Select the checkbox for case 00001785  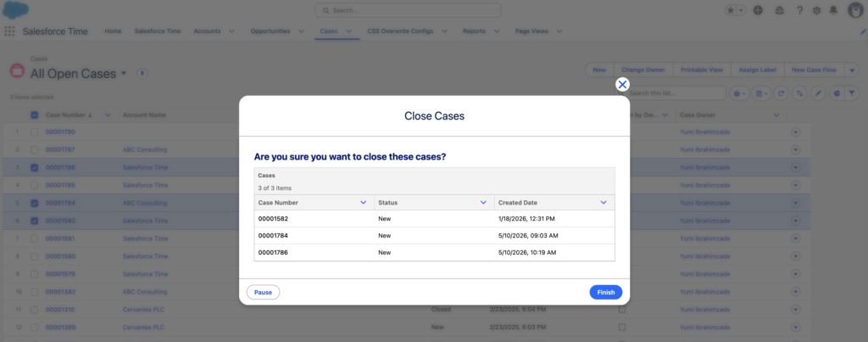34,185
